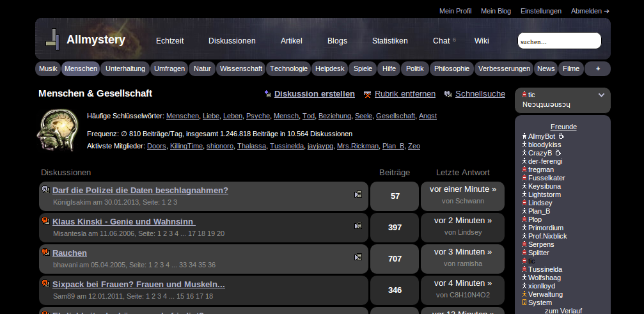The image size is (644, 314).
Task: Select the Wissenschaft category tab
Action: pyautogui.click(x=241, y=68)
